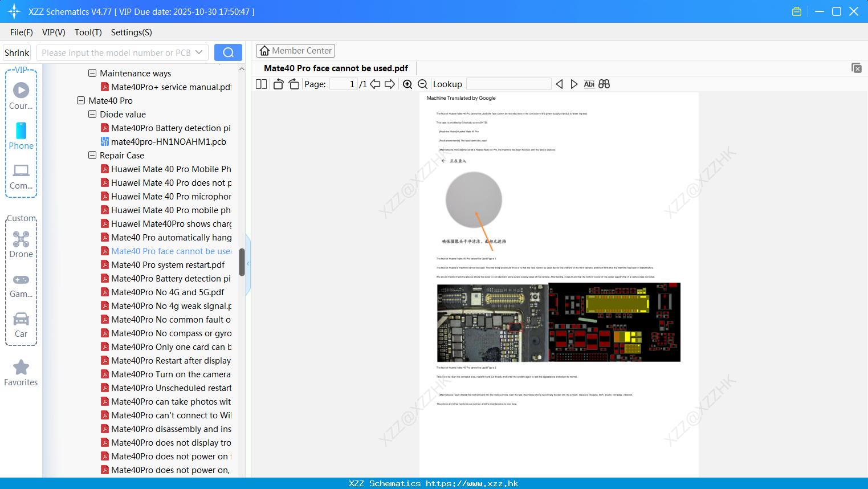
Task: Open Mate40Pro+ service manual.pdf
Action: tap(166, 87)
